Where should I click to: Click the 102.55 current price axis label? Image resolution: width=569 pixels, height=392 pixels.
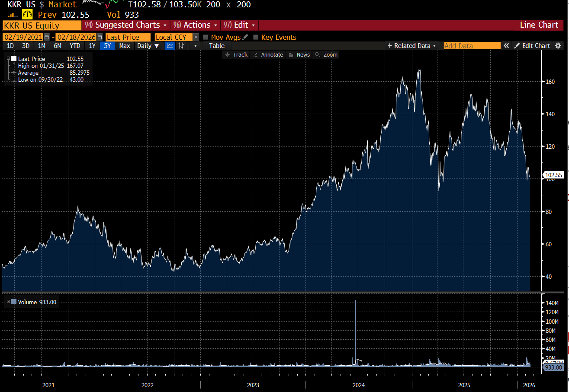click(x=553, y=175)
